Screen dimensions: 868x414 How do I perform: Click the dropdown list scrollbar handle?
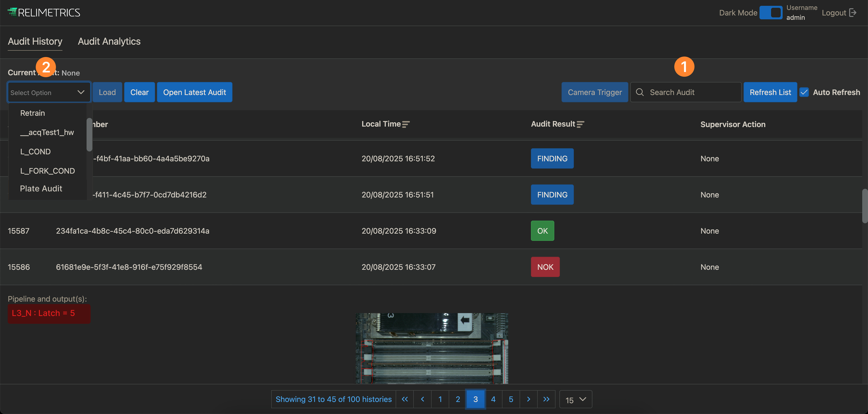(x=89, y=135)
